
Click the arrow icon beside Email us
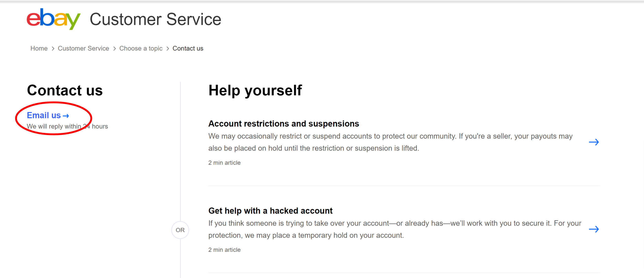tap(66, 116)
